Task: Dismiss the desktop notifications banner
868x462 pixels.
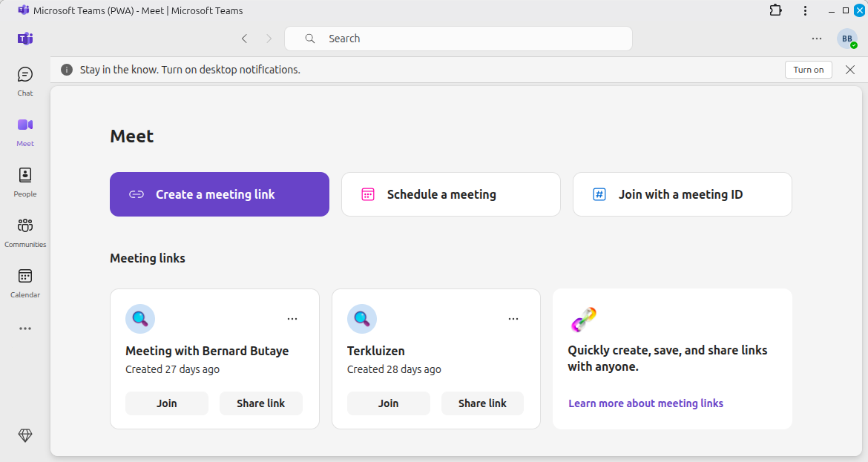Action: pos(850,70)
